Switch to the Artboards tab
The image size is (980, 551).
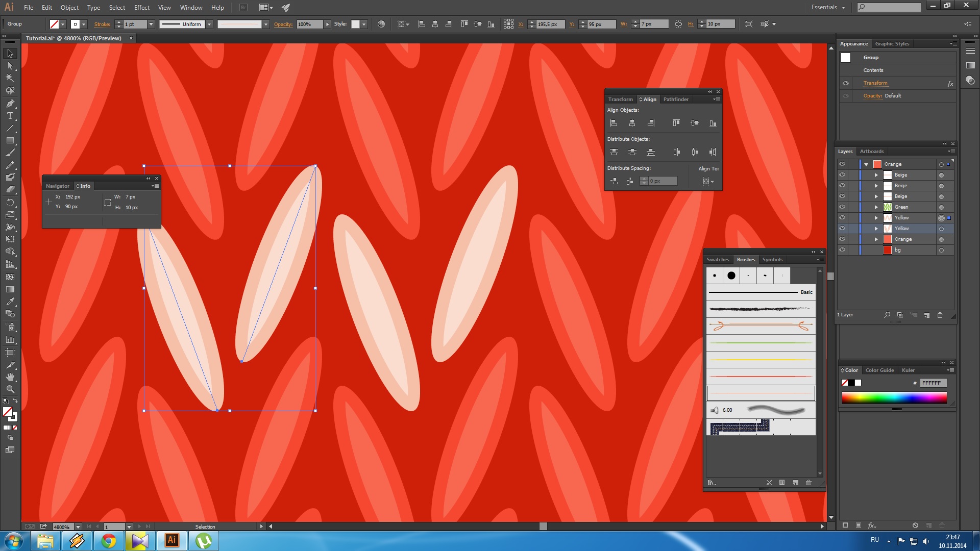(x=872, y=151)
